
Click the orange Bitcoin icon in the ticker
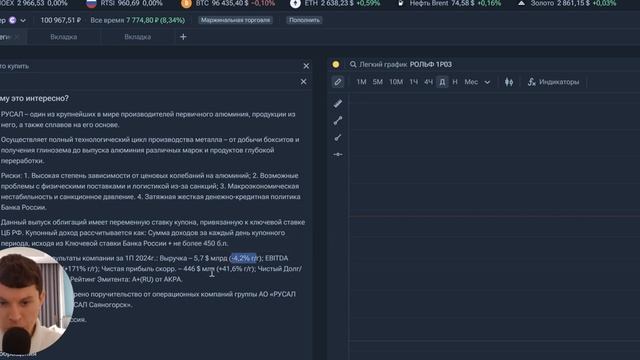point(186,4)
